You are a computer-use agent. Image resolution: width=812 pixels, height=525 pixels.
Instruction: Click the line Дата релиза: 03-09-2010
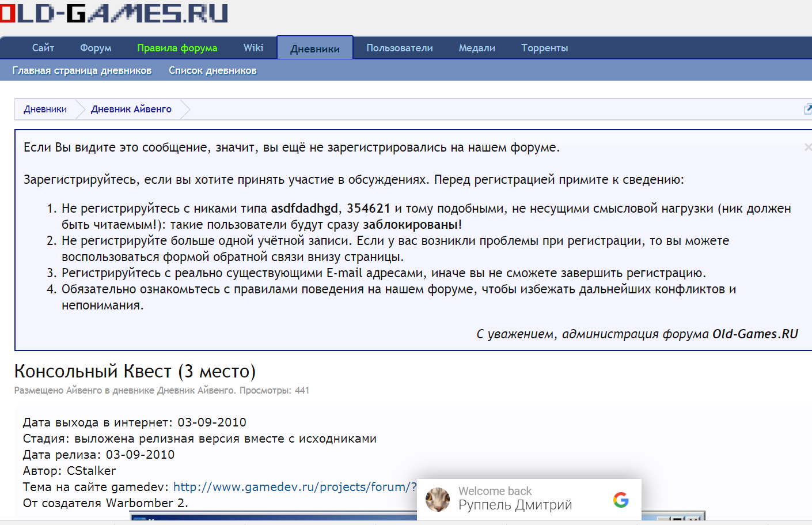pyautogui.click(x=98, y=455)
